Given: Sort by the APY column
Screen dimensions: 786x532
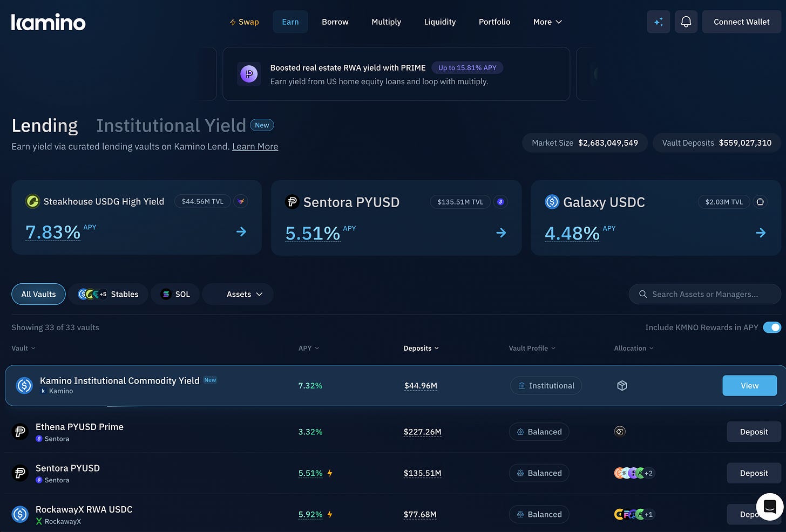Looking at the screenshot, I should [309, 348].
